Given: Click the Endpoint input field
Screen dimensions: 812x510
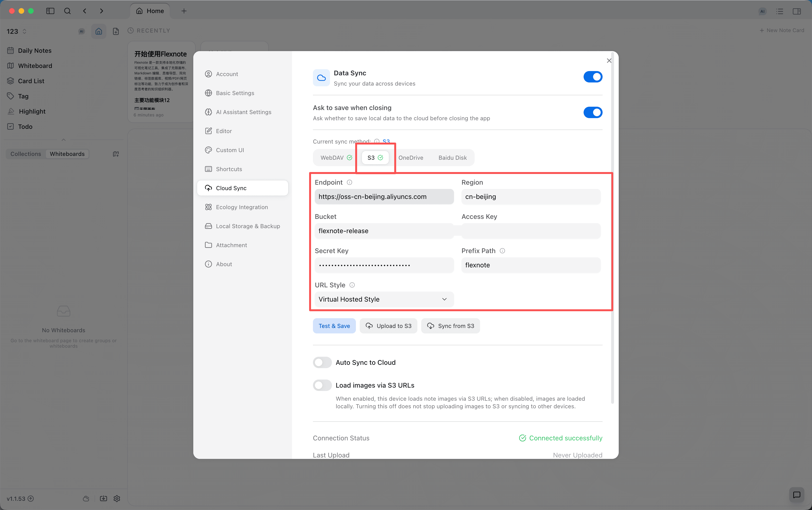Looking at the screenshot, I should coord(384,197).
